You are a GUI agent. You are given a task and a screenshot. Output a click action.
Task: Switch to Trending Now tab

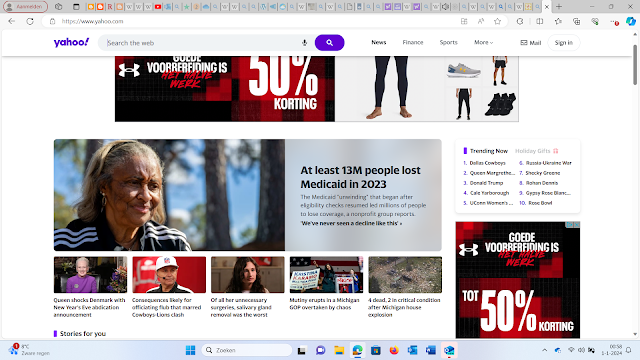point(489,151)
